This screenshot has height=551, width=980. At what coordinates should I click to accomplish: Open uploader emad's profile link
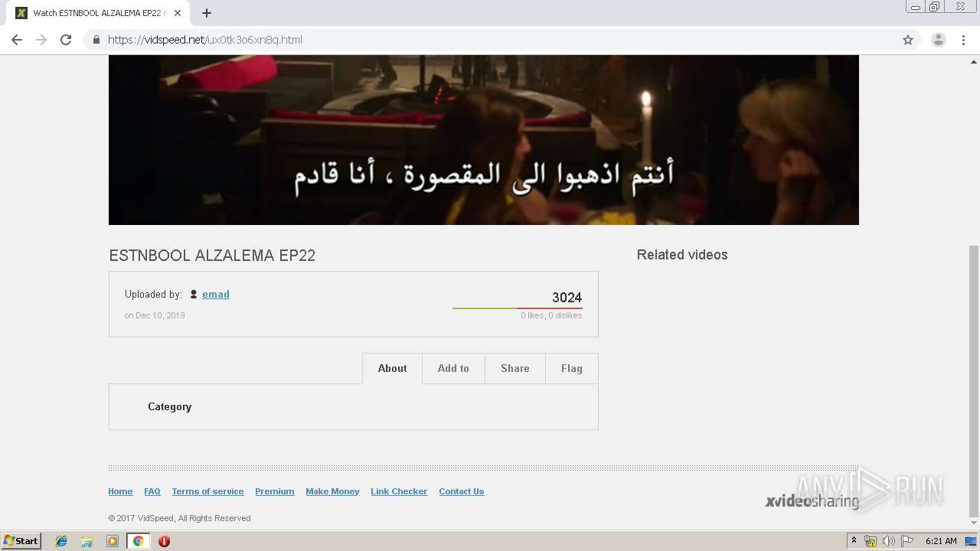pyautogui.click(x=216, y=294)
